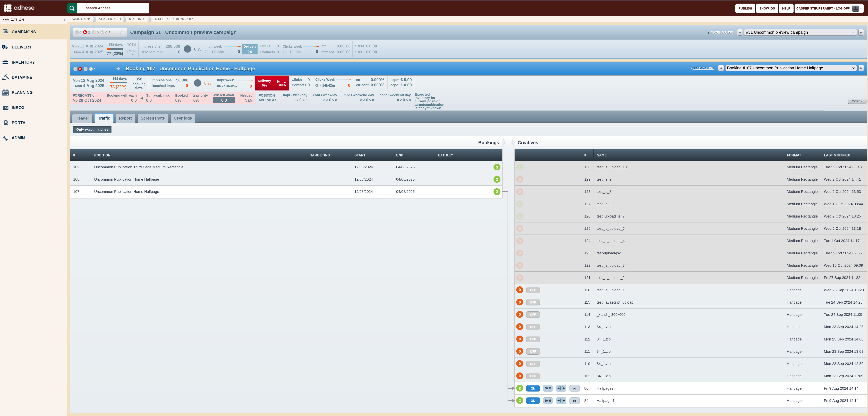Click the Inbox envelope icon
868x416 pixels.
pos(5,108)
